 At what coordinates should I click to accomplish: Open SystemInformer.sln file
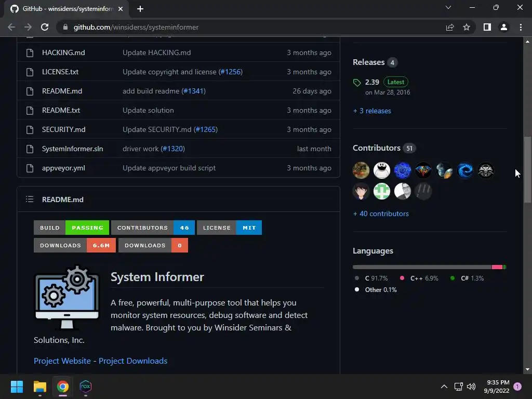click(73, 149)
